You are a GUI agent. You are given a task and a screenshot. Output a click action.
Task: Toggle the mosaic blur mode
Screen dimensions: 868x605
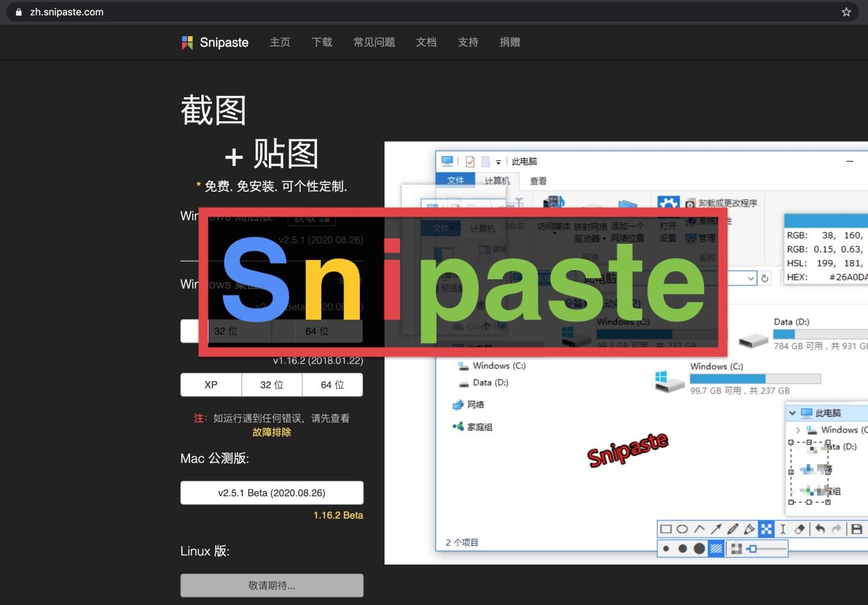766,529
